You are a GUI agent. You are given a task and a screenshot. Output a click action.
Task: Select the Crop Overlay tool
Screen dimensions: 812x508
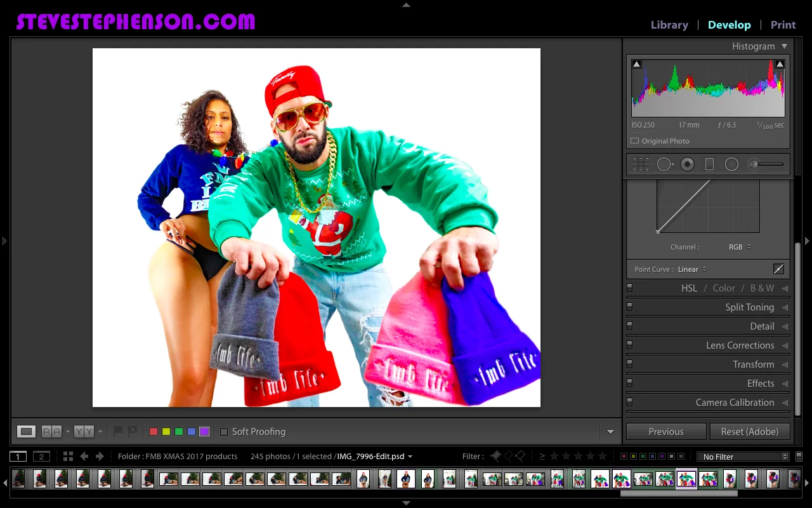(x=641, y=164)
